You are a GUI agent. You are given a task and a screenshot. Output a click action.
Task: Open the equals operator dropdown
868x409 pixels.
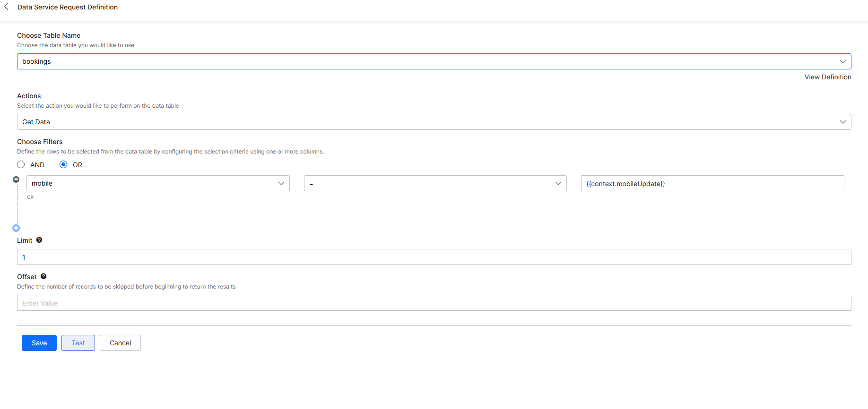coord(435,183)
